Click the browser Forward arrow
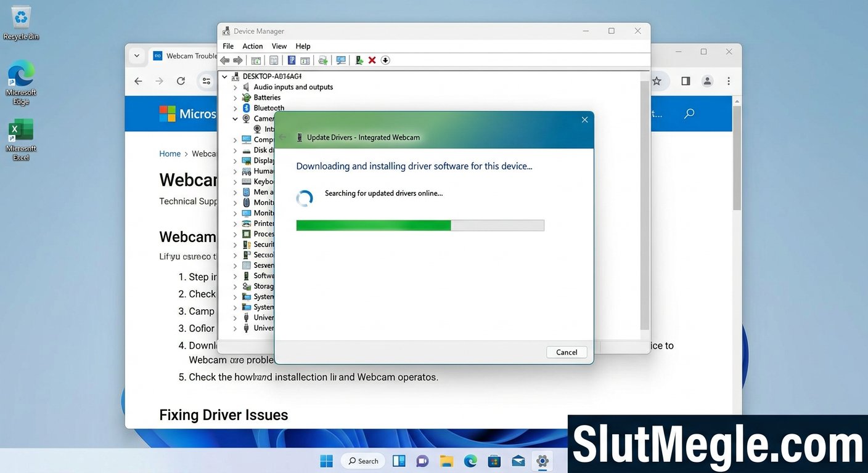The height and width of the screenshot is (473, 868). (x=160, y=81)
